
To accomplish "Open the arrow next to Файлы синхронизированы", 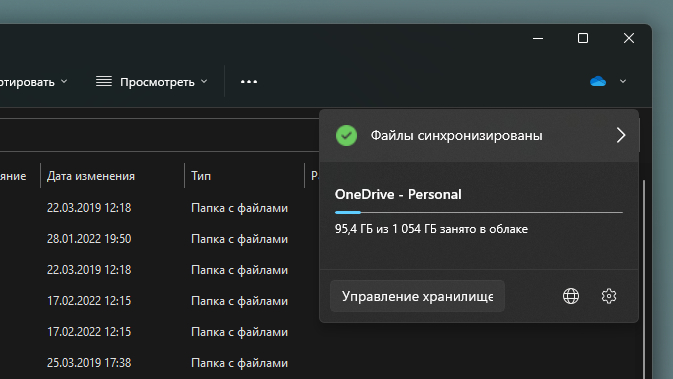I will pyautogui.click(x=621, y=135).
